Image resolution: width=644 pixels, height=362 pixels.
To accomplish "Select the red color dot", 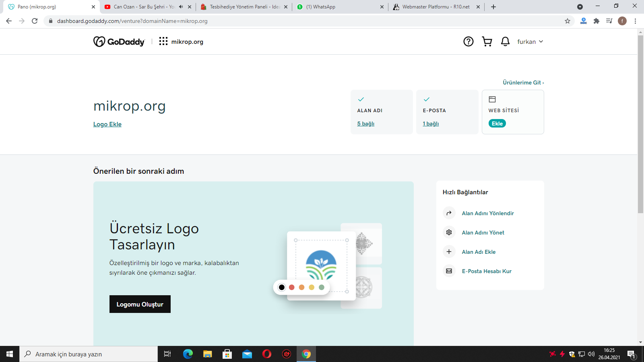I will click(292, 287).
